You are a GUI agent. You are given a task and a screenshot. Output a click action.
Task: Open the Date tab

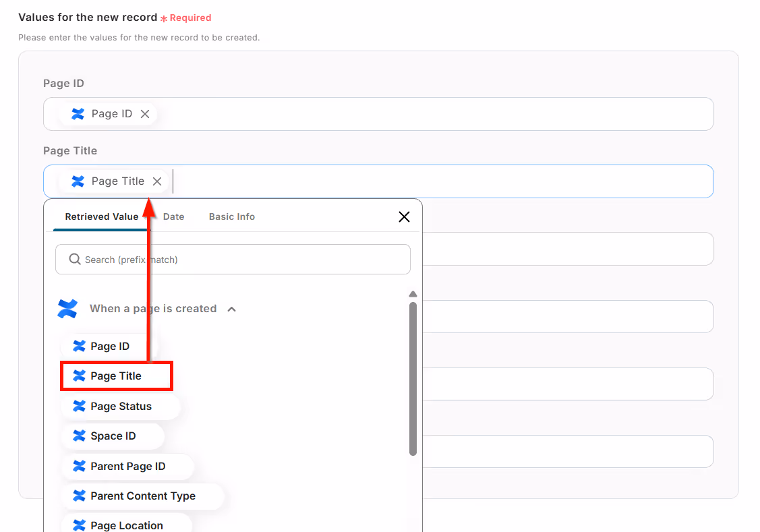[173, 216]
